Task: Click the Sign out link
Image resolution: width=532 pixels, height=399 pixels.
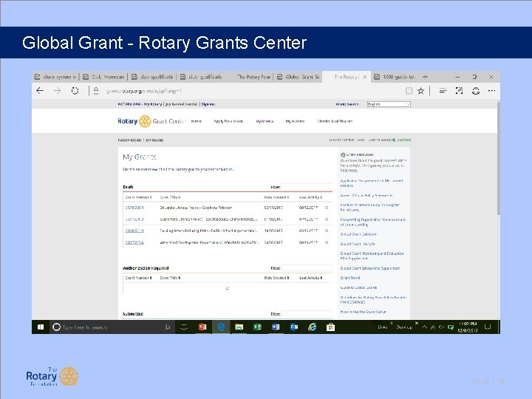Action: tap(208, 104)
